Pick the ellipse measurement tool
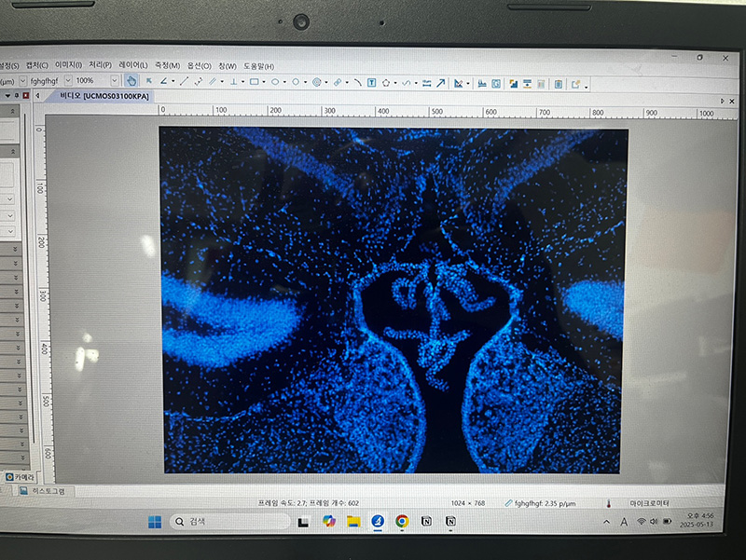This screenshot has width=746, height=560. click(276, 82)
